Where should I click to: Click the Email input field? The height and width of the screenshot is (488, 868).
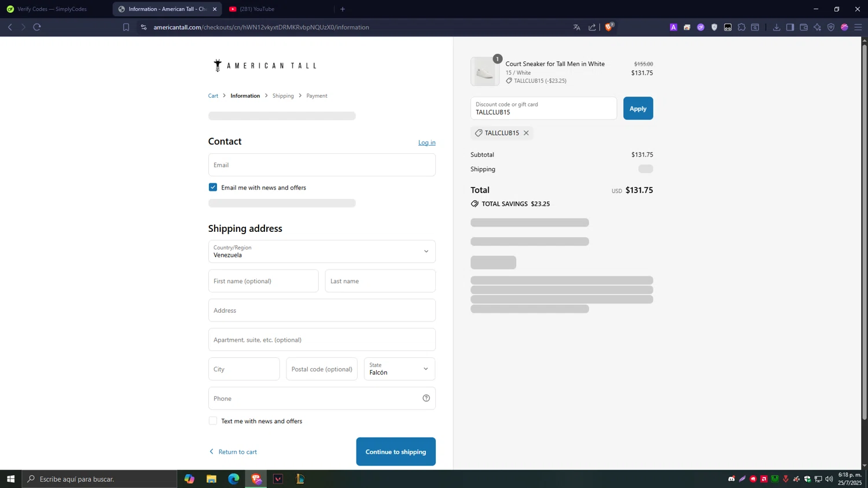coord(322,165)
